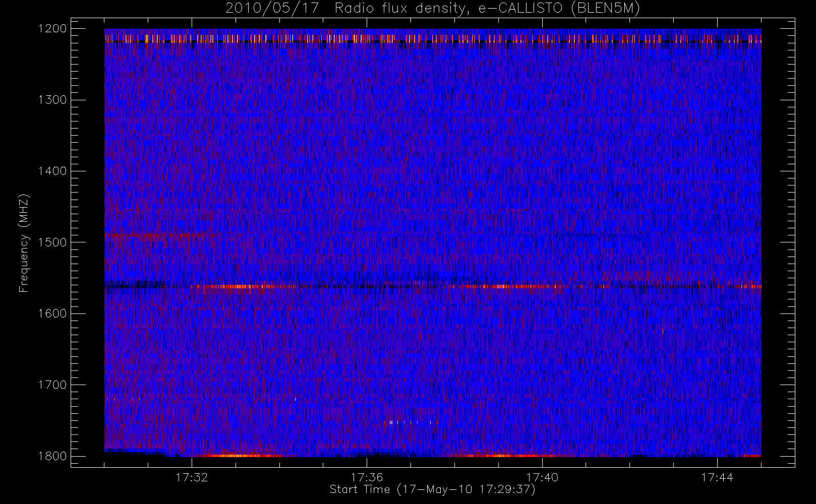
Task: Click the 1500 frequency tick label
Action: pos(52,242)
